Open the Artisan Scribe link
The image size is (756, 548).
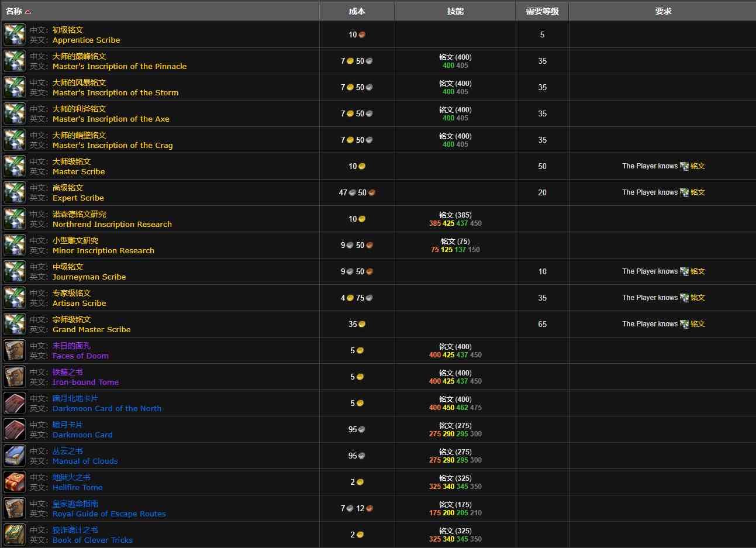pos(79,303)
